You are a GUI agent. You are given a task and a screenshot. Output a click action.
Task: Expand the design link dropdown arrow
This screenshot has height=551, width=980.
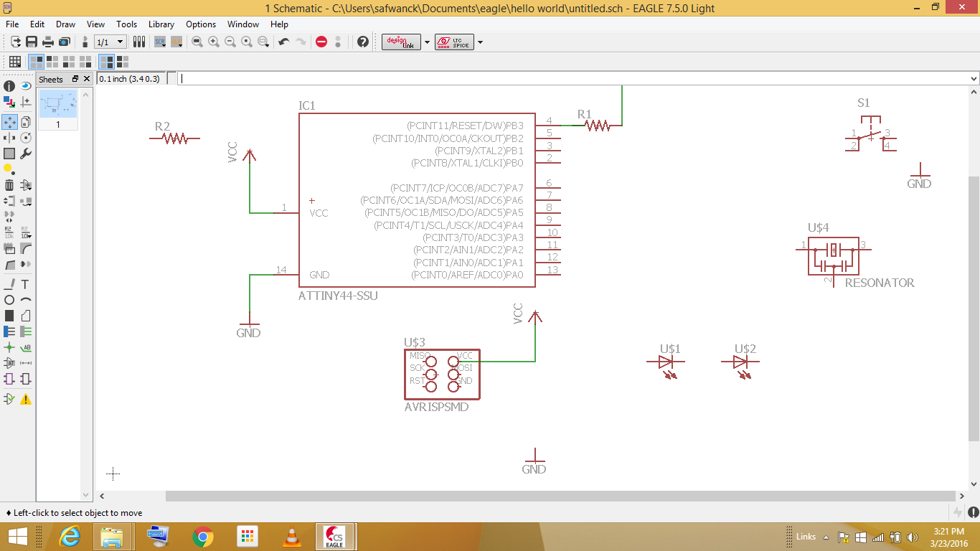[428, 42]
